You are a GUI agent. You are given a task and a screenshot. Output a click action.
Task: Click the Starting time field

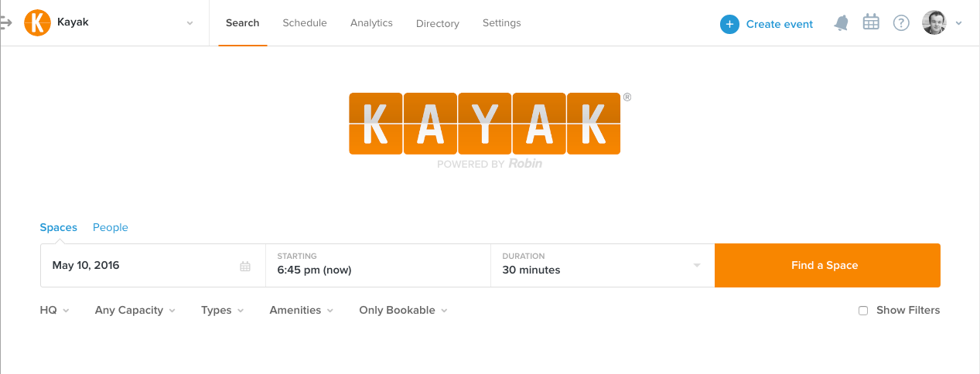377,265
